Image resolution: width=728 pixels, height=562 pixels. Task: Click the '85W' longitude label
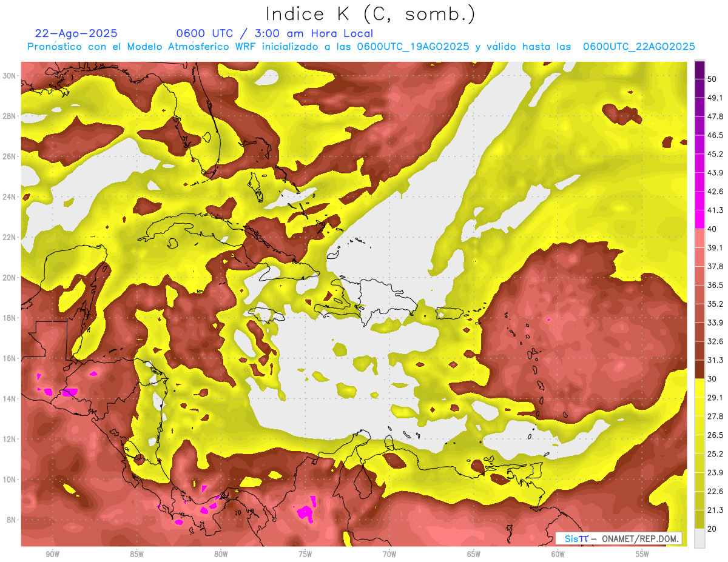136,554
